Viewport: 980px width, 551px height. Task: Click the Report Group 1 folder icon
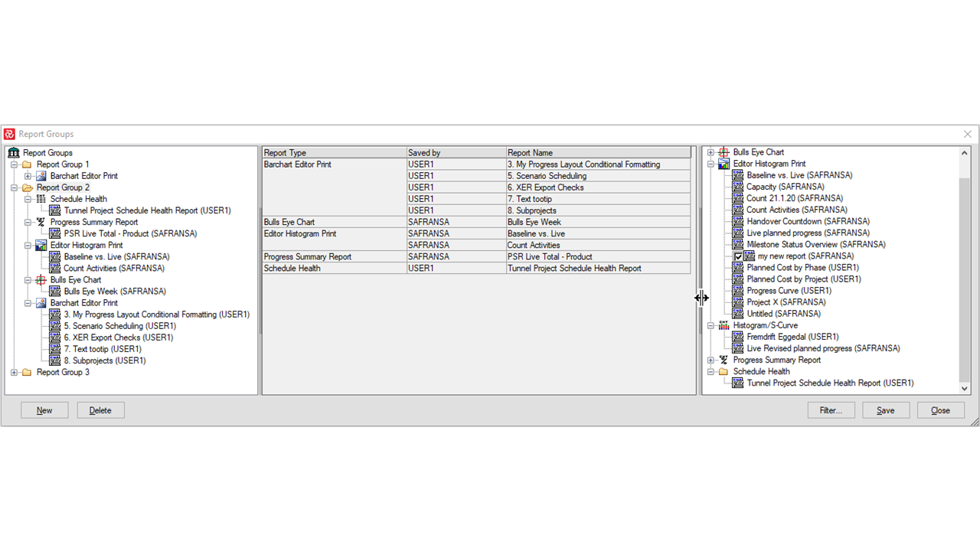[27, 165]
